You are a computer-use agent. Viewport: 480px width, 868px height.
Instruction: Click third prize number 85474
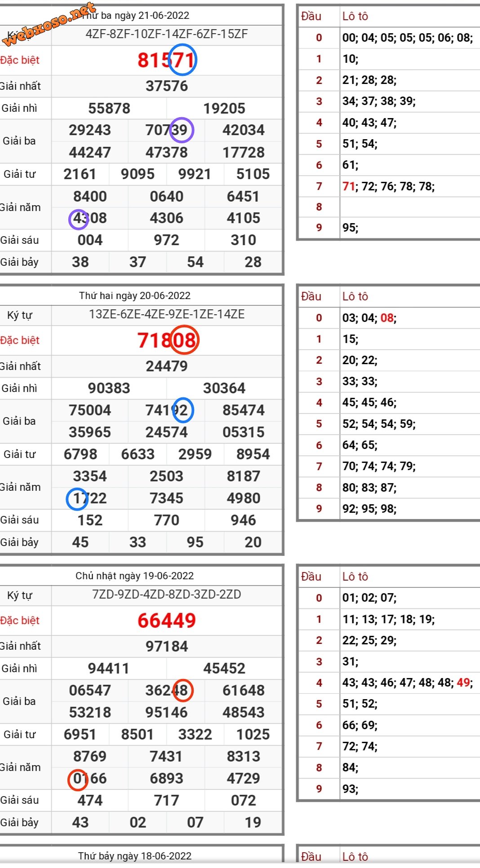point(244,410)
